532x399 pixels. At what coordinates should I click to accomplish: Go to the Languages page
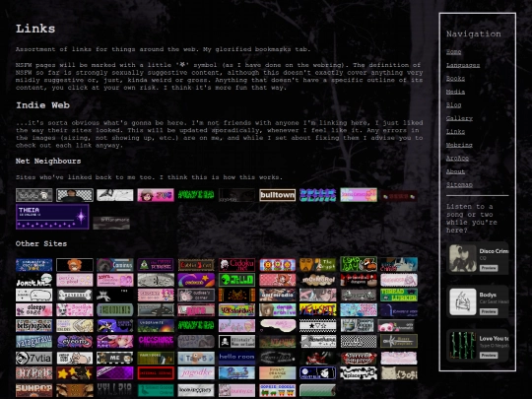click(x=463, y=65)
